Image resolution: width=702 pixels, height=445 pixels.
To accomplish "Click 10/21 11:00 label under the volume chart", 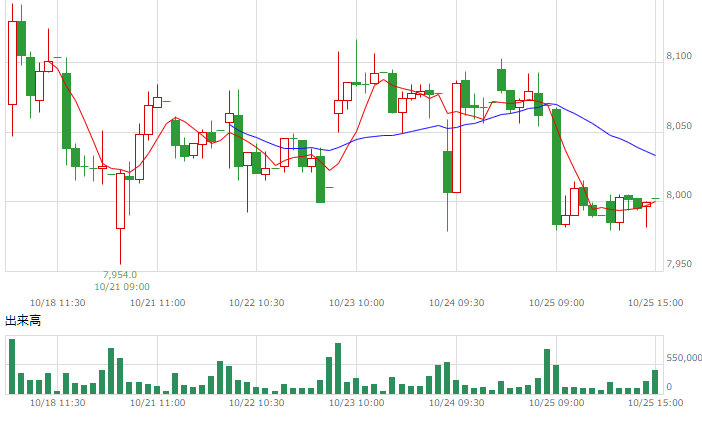I will [158, 402].
